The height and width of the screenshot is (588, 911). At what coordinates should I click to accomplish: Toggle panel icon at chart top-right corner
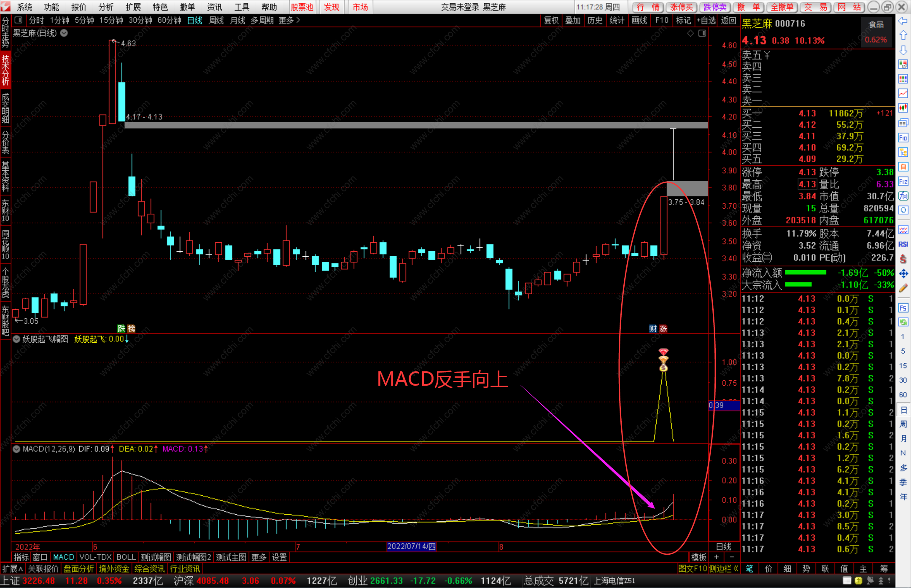pyautogui.click(x=702, y=33)
